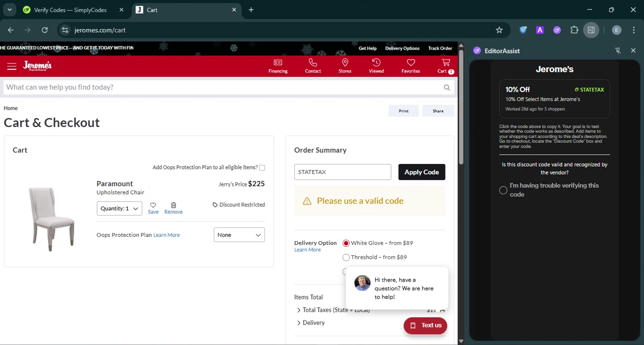Open Track Order in top bar
The width and height of the screenshot is (644, 345).
(440, 48)
